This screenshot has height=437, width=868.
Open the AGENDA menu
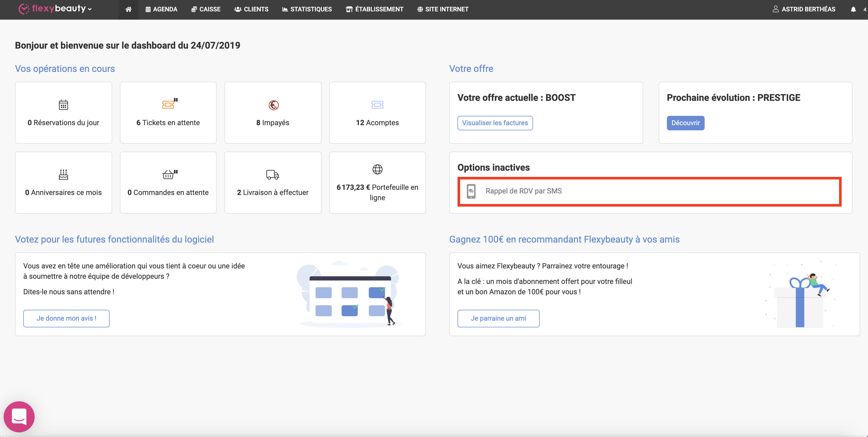tap(161, 10)
